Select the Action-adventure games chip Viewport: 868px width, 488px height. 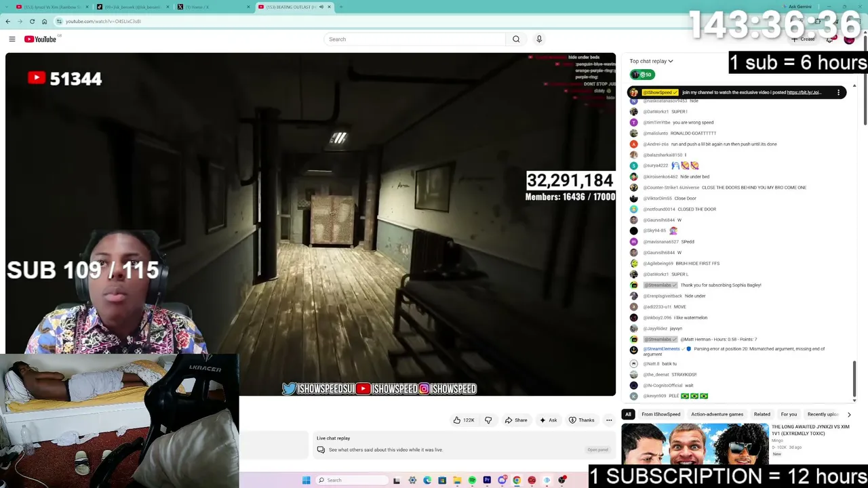[717, 414]
